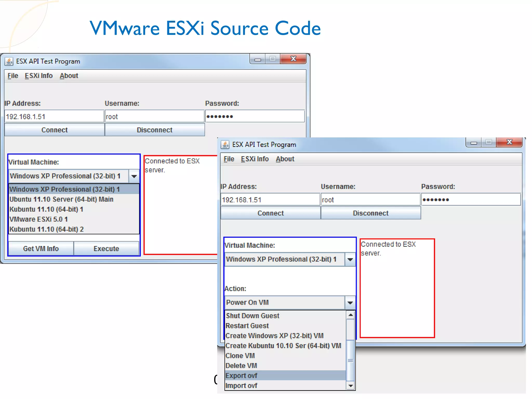The height and width of the screenshot is (399, 532).
Task: Open File menu in front window
Action: (x=229, y=159)
